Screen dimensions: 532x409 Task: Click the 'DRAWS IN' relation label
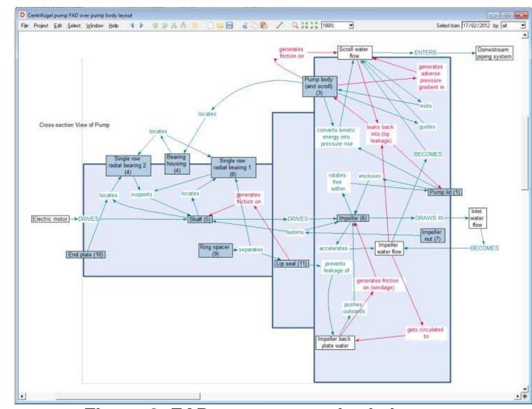click(x=429, y=218)
